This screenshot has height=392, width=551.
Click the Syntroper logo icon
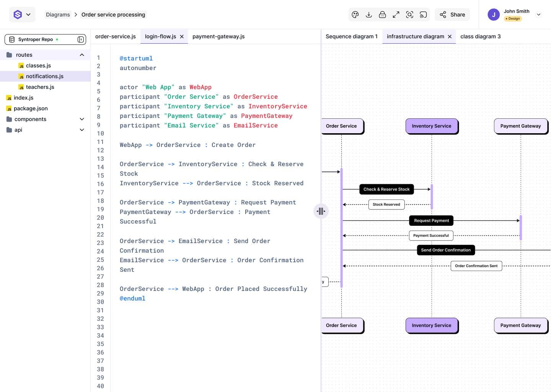tap(18, 15)
